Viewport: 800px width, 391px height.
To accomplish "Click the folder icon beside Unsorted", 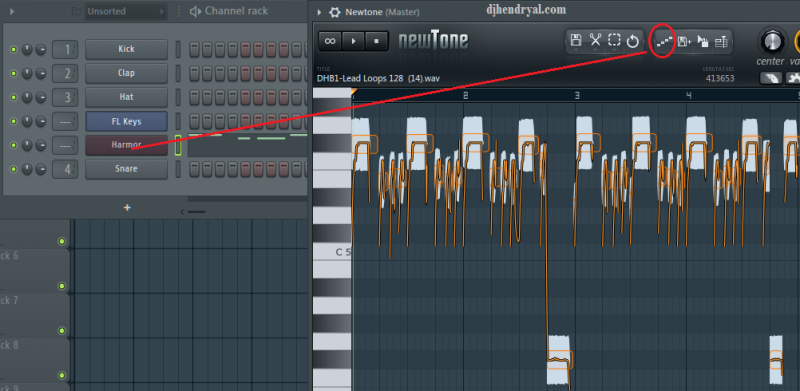I will coord(77,11).
